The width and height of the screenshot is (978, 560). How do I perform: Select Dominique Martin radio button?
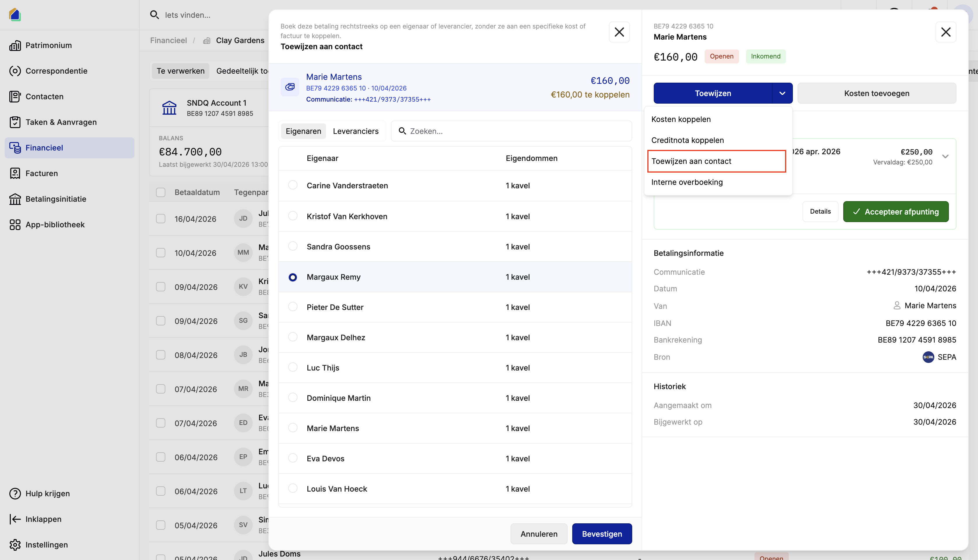tap(293, 397)
